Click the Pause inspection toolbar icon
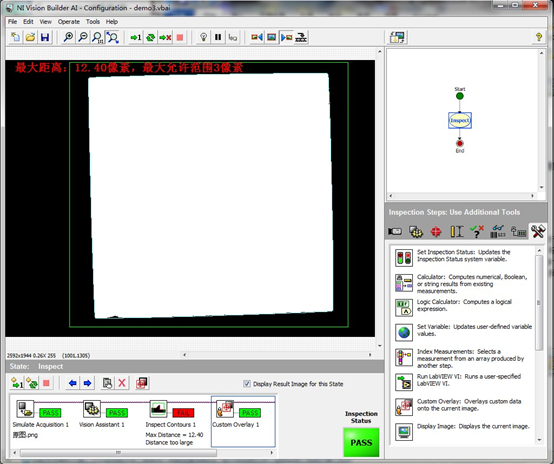The width and height of the screenshot is (554, 464). click(218, 37)
